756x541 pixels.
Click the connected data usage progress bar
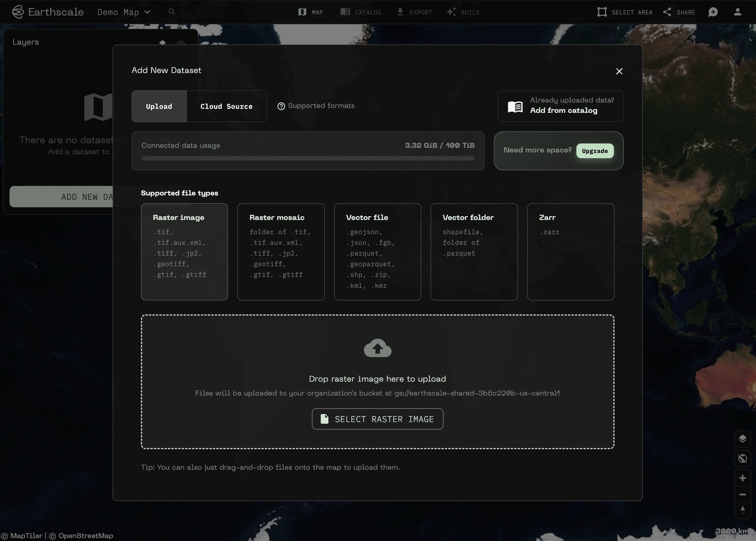coord(307,158)
